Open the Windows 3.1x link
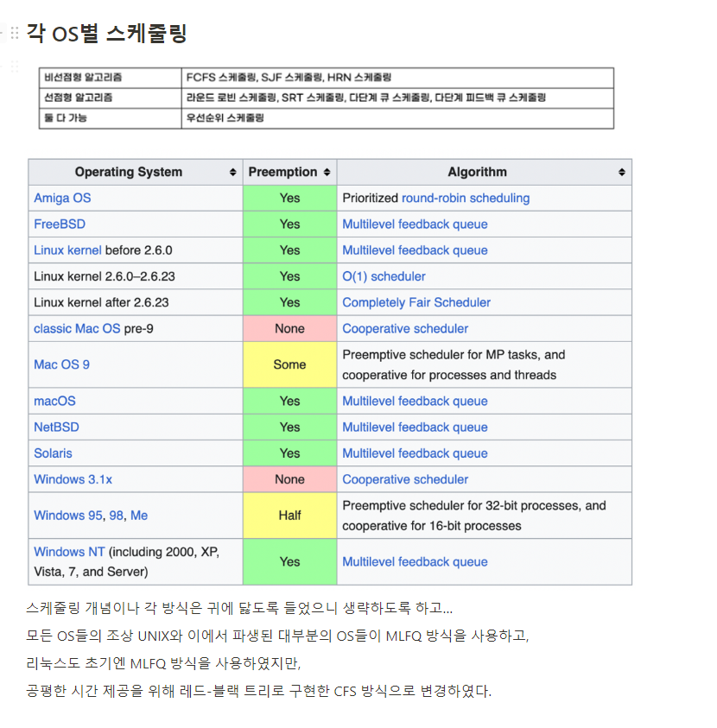The image size is (717, 728). coord(73,479)
